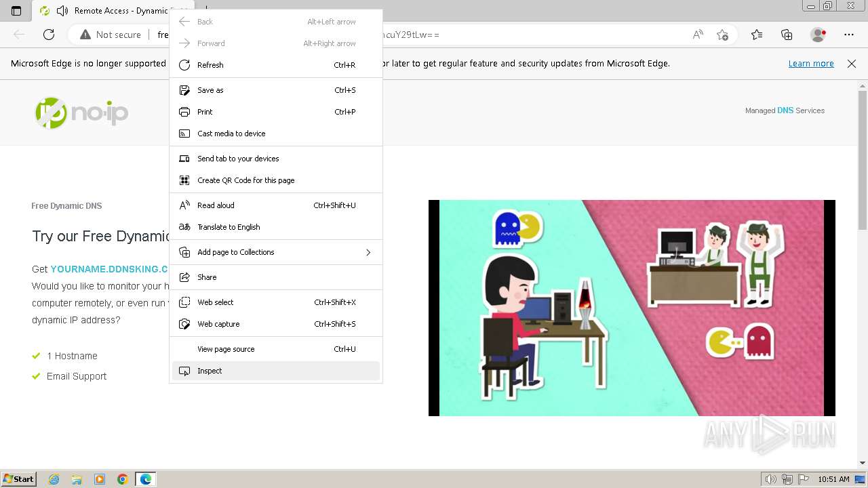Open the tab actions menu icon

(16, 10)
